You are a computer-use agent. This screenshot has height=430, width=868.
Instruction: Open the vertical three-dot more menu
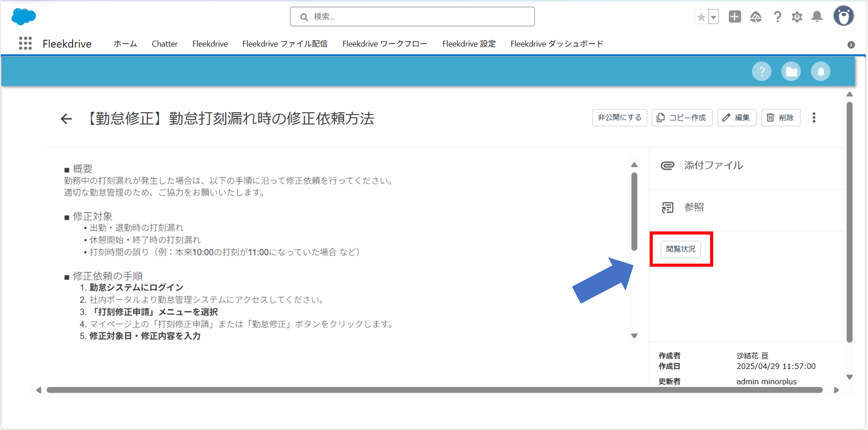click(814, 118)
